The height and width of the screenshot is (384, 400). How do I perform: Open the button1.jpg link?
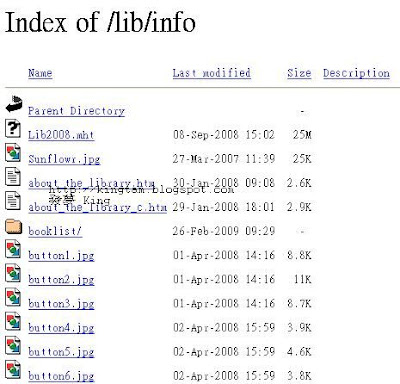pos(61,256)
